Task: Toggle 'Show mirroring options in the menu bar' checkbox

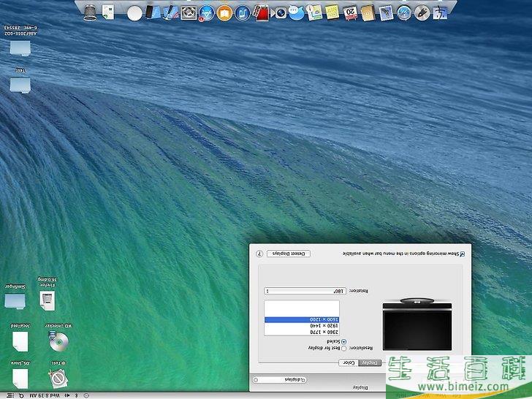Action: coord(462,254)
